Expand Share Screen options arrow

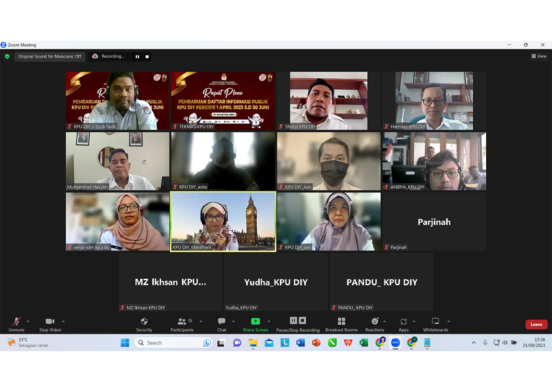point(269,321)
